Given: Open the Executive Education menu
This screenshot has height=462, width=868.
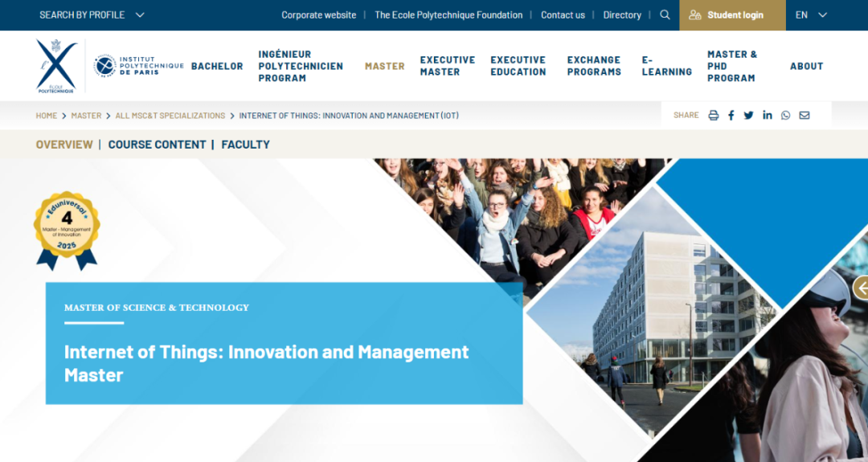Looking at the screenshot, I should [x=518, y=66].
